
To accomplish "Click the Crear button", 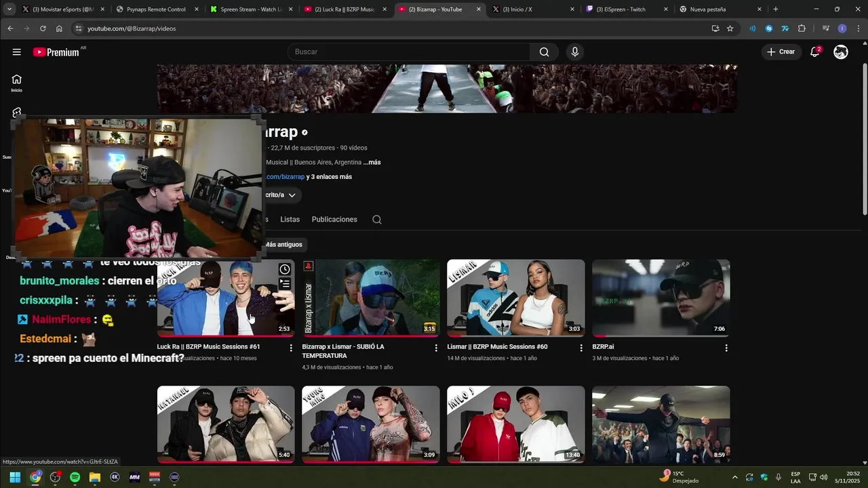I will pyautogui.click(x=781, y=52).
